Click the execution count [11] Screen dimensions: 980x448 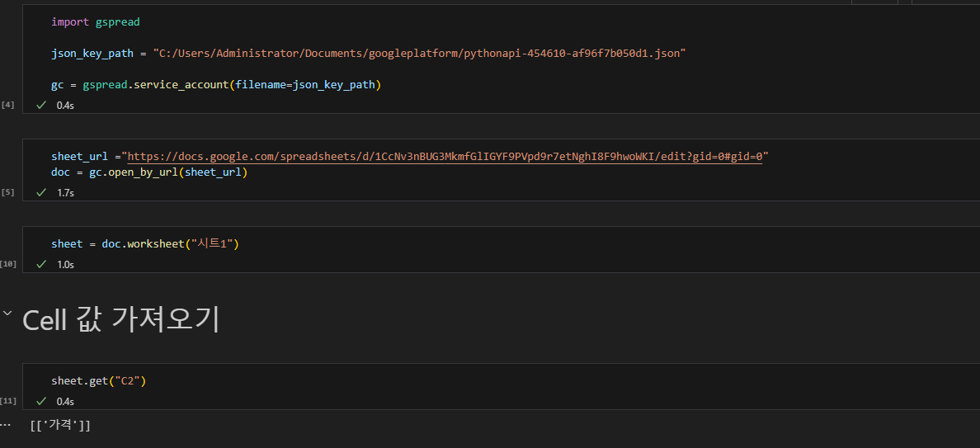pyautogui.click(x=8, y=400)
